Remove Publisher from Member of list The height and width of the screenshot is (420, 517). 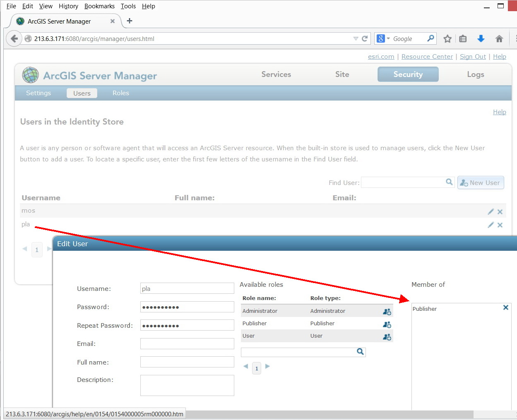tap(505, 307)
